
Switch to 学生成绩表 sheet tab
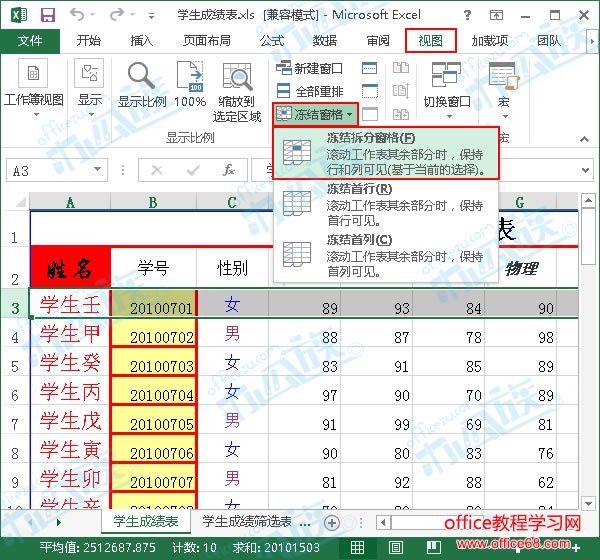tap(146, 522)
